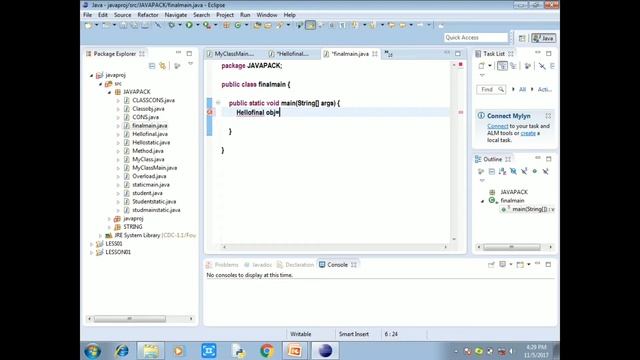This screenshot has height=360, width=640.
Task: Click Outline horizontal scrollbar thumb
Action: 512,247
